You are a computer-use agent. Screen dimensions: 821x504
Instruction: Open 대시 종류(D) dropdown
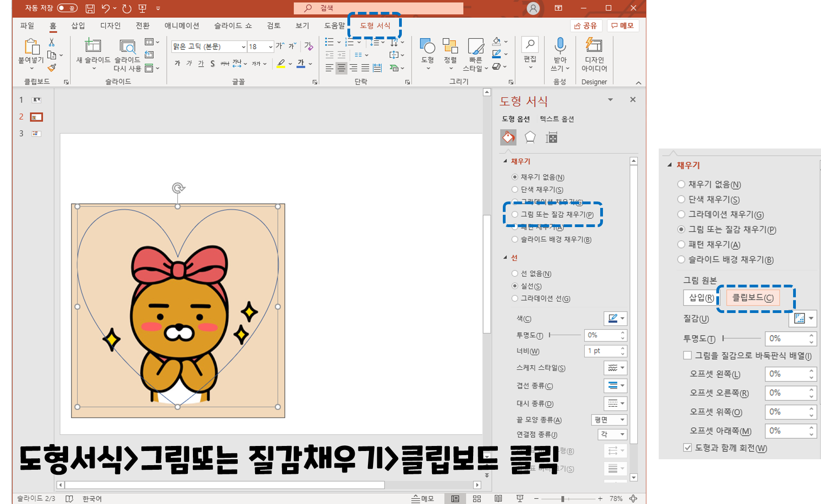point(615,403)
